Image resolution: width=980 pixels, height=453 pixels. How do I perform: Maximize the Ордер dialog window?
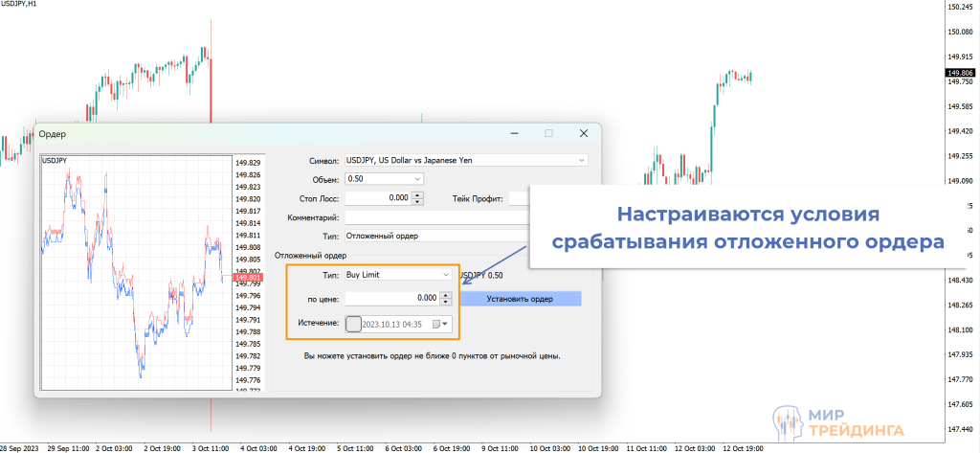coord(548,134)
